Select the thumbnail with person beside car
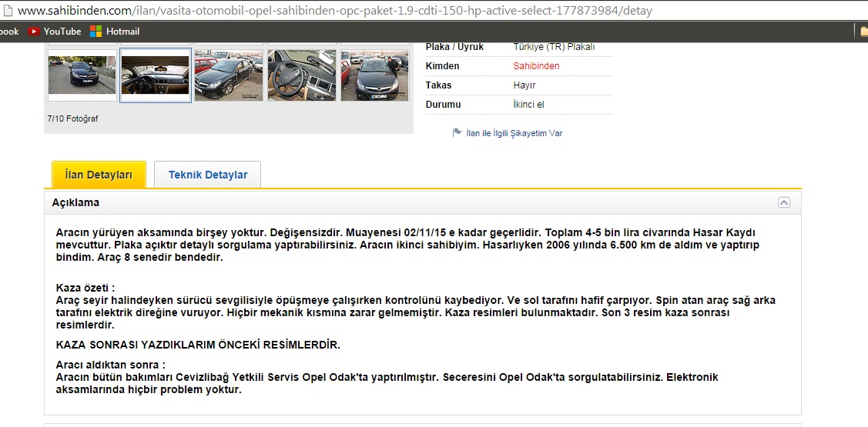This screenshot has width=868, height=427. pyautogui.click(x=375, y=75)
